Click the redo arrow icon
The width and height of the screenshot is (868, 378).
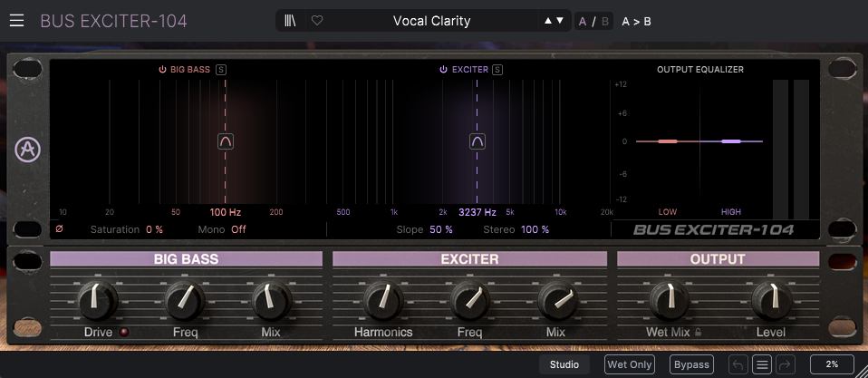786,364
